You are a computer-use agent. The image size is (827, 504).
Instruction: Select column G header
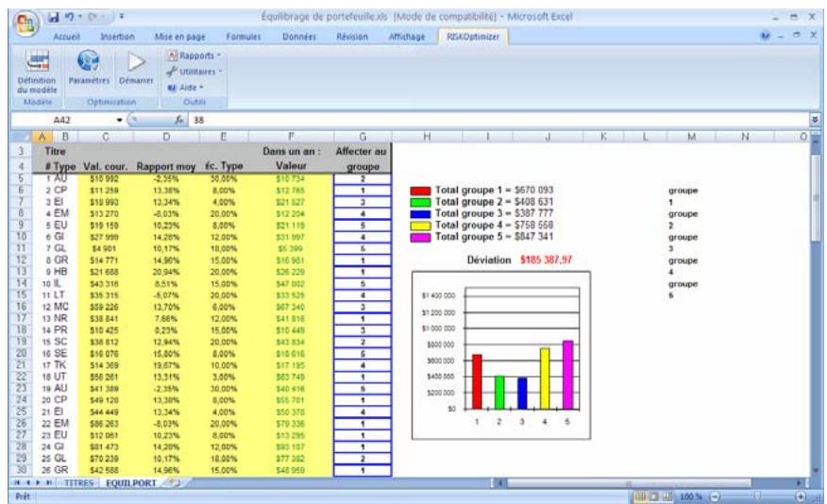click(x=363, y=137)
